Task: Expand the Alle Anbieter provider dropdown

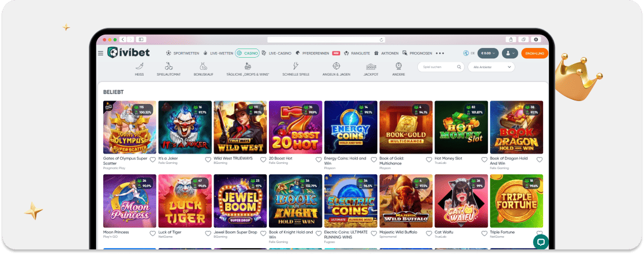Action: [x=491, y=67]
